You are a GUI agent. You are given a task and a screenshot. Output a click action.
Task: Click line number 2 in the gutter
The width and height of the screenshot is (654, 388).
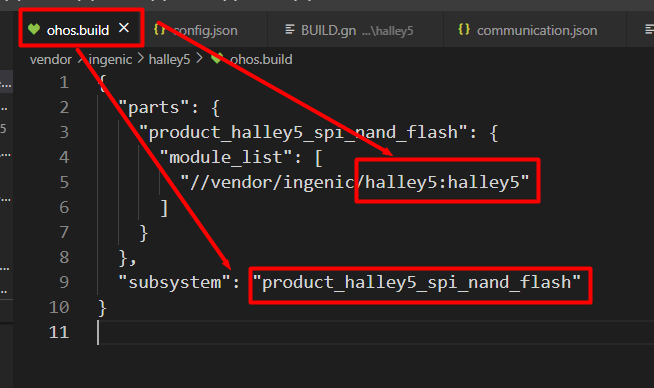point(64,107)
